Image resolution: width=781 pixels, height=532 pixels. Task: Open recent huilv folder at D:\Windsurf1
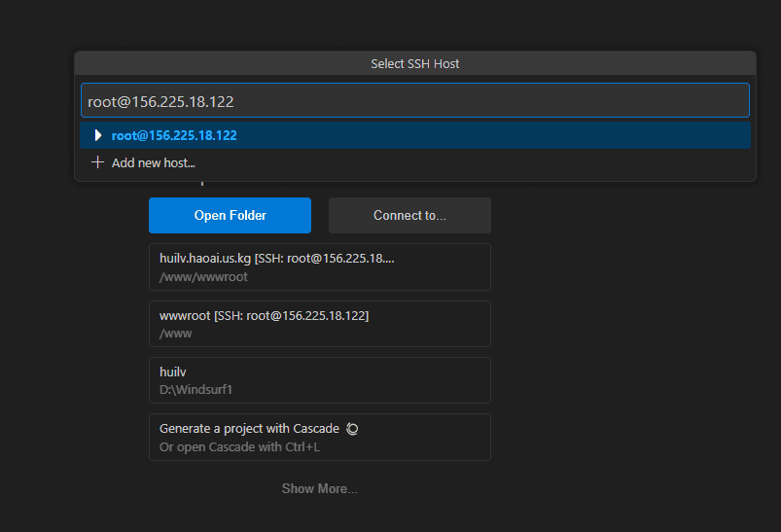(x=320, y=380)
